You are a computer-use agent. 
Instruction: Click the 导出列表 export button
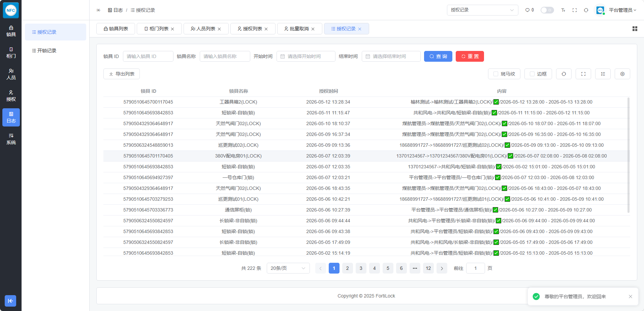[x=122, y=74]
